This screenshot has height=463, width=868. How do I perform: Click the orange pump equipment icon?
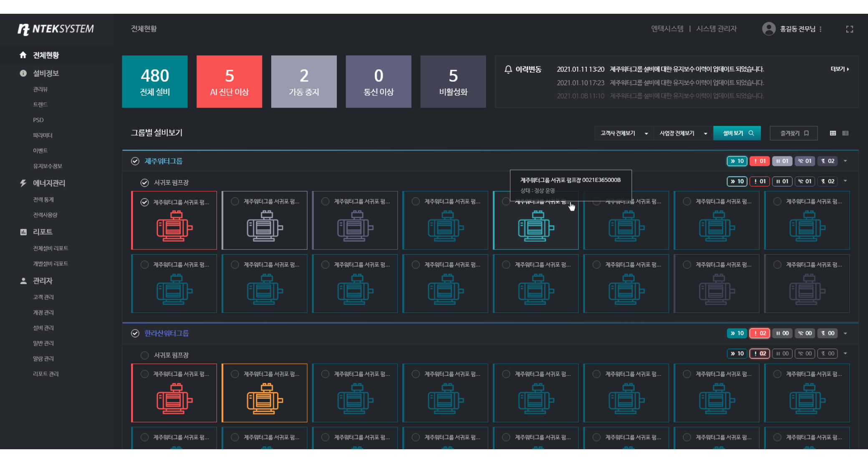(x=265, y=399)
